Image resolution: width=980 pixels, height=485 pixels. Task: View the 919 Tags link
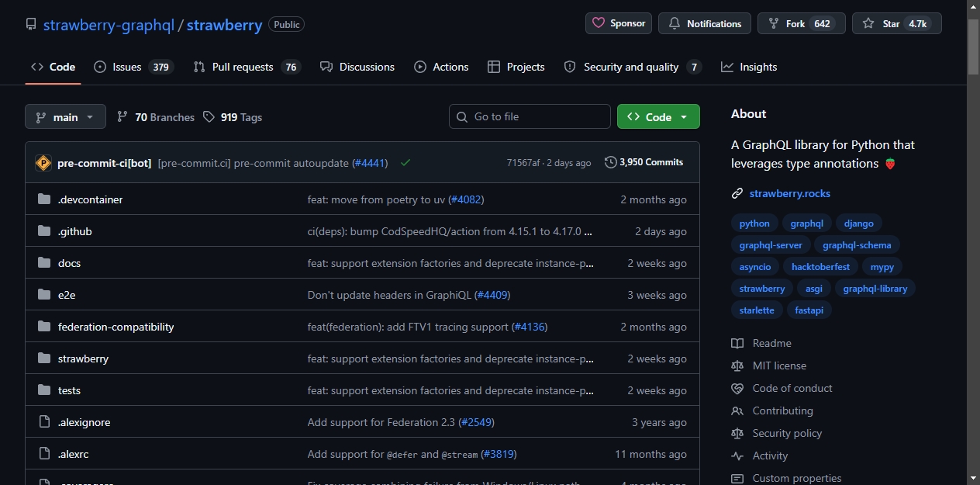[233, 117]
